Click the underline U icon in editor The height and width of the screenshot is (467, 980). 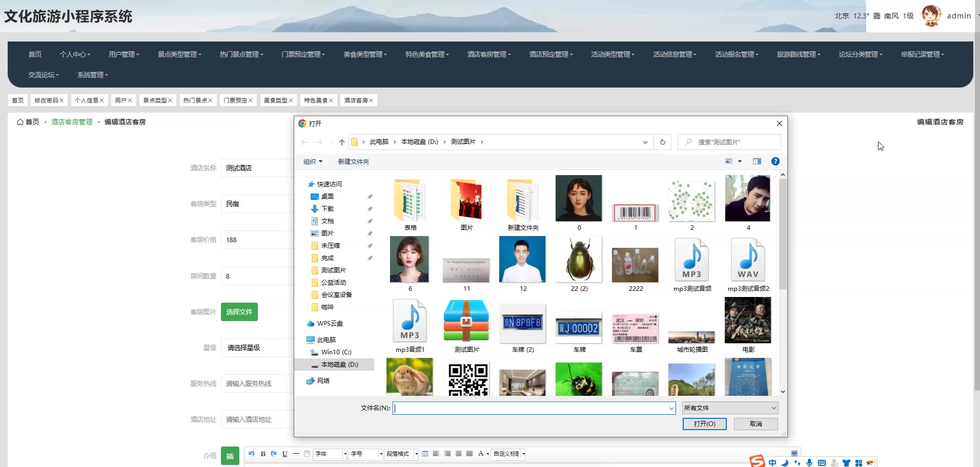tap(285, 454)
